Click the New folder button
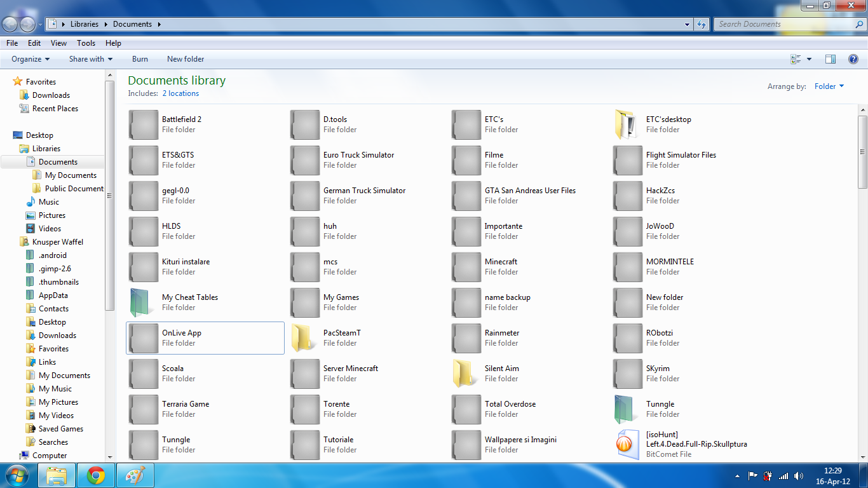Viewport: 868px width, 488px height. (186, 59)
